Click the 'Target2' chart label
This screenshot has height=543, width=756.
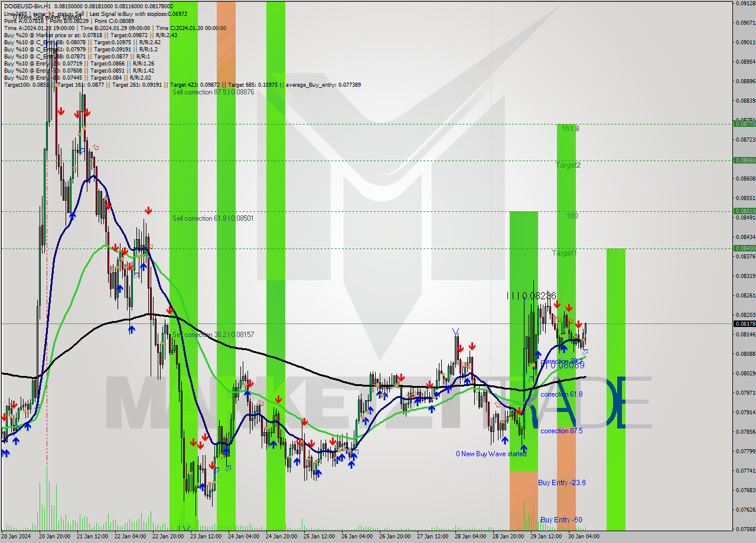tap(568, 165)
